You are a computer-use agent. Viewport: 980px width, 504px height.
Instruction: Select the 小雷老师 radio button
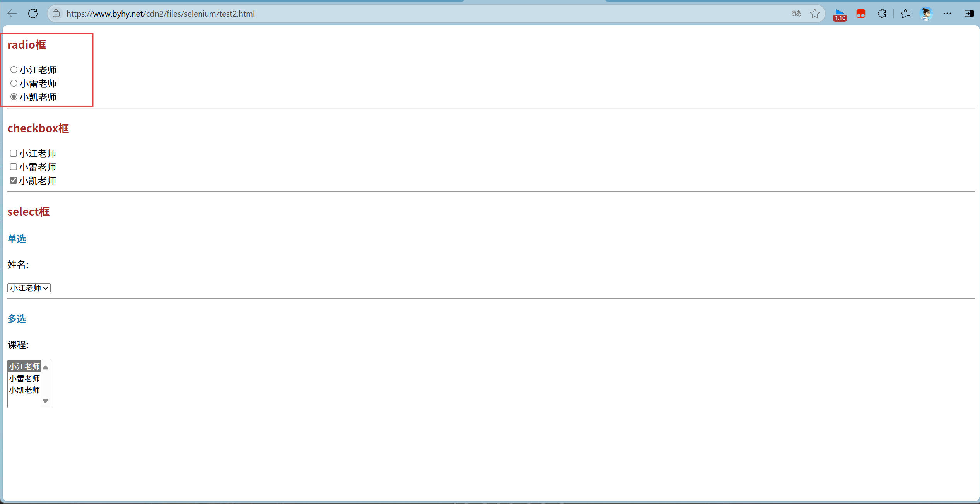pos(14,83)
